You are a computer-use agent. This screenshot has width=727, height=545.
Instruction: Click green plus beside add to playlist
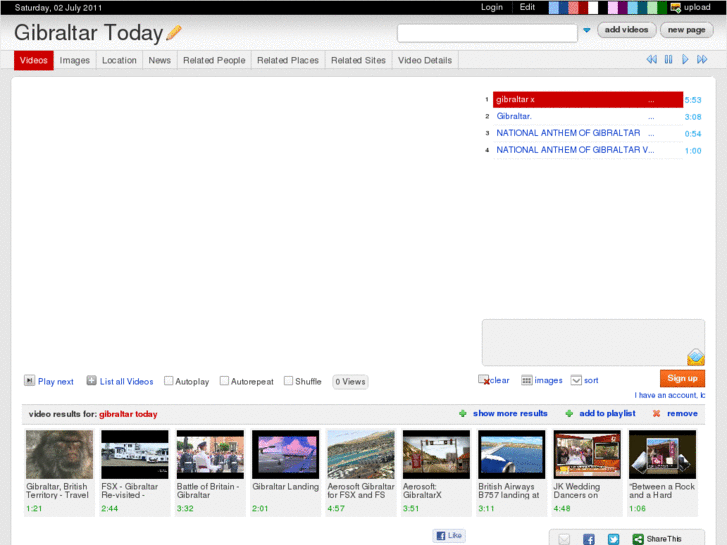[569, 413]
